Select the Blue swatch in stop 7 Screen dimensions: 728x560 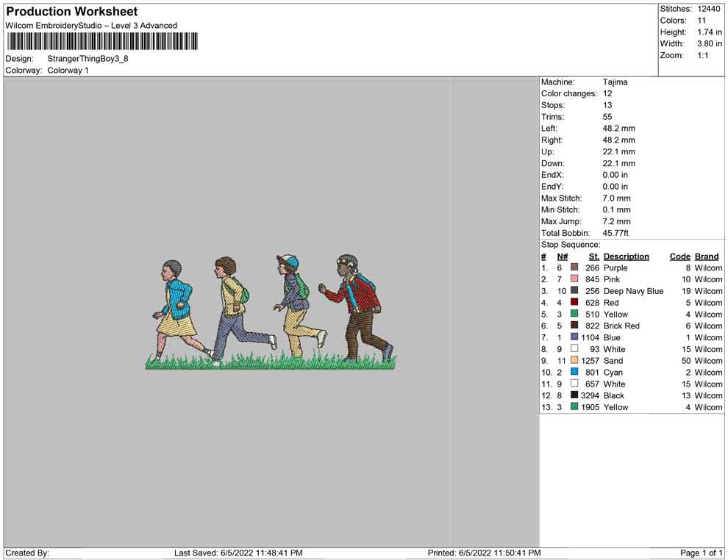tap(574, 337)
